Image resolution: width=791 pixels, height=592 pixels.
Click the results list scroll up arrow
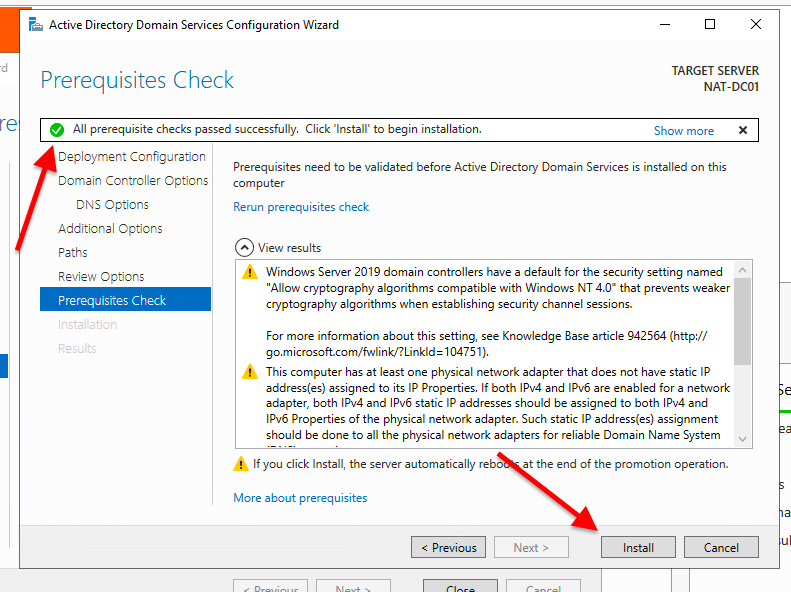click(743, 270)
